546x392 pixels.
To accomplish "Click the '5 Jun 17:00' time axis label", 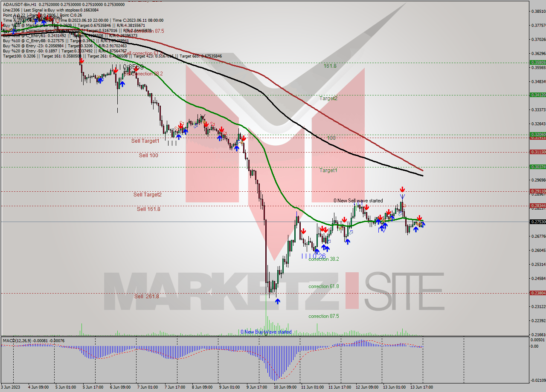I will point(93,387).
